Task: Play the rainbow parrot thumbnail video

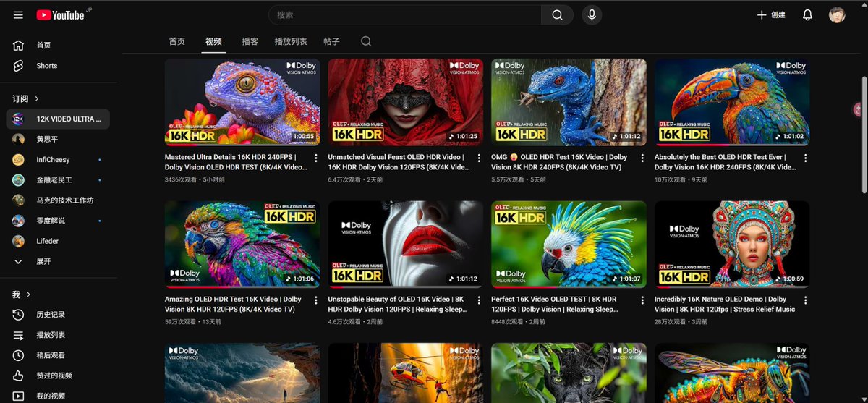Action: (242, 245)
